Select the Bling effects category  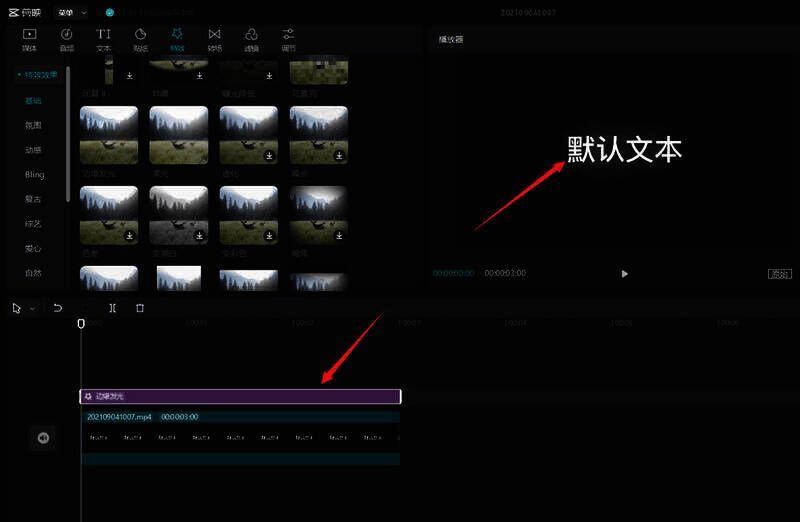click(35, 175)
